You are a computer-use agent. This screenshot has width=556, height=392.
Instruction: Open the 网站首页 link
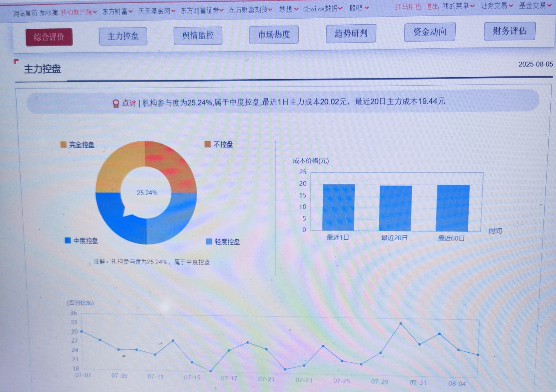point(25,13)
